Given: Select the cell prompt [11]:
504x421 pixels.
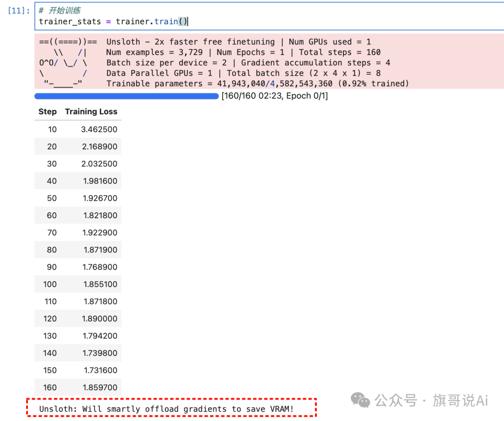Looking at the screenshot, I should click(19, 11).
